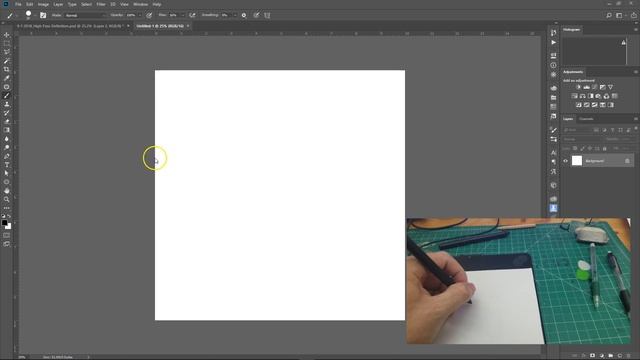Add a Vibrance adjustment
Screen dimensions: 640x360
pos(611,87)
